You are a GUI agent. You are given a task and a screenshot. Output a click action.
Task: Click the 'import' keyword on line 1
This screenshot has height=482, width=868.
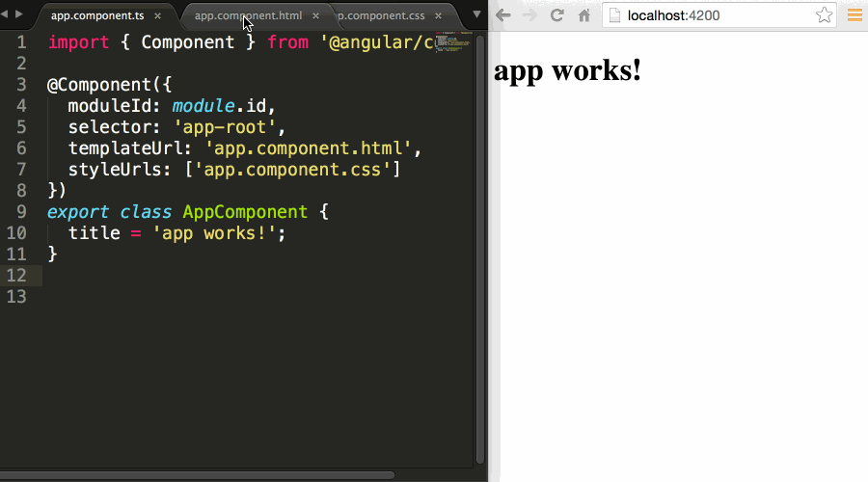tap(78, 42)
